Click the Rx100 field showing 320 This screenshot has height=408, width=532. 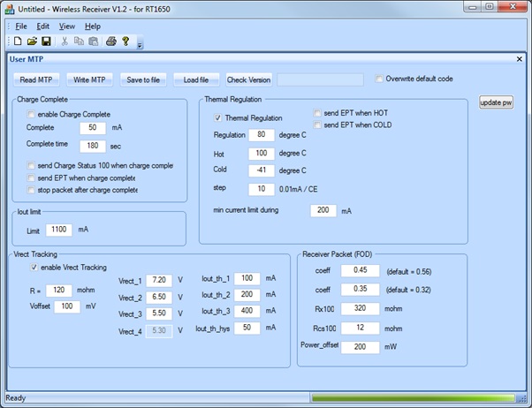click(361, 308)
